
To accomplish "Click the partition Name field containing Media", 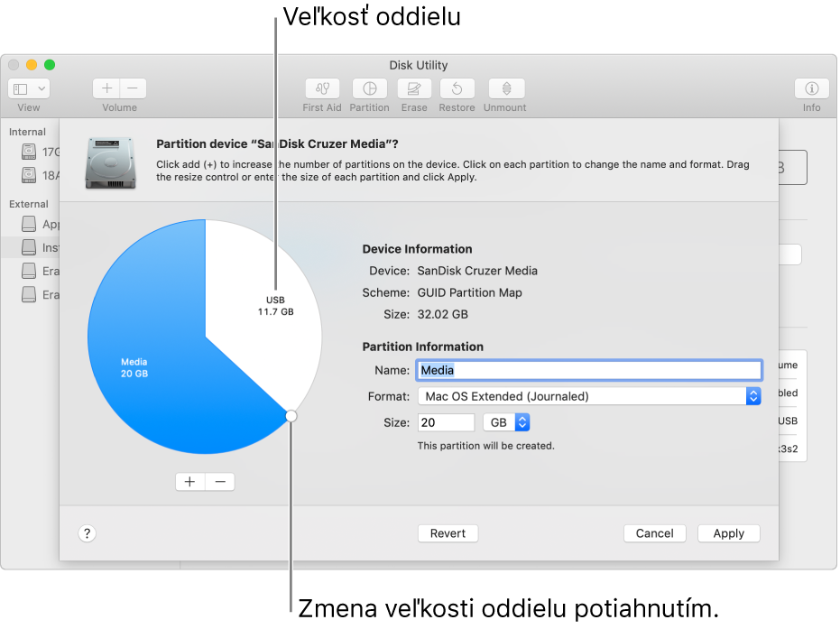I will click(589, 370).
